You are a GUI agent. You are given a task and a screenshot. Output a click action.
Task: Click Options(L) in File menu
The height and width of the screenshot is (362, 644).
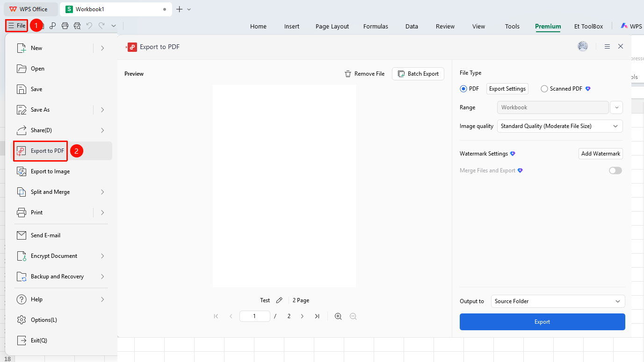[x=61, y=320]
